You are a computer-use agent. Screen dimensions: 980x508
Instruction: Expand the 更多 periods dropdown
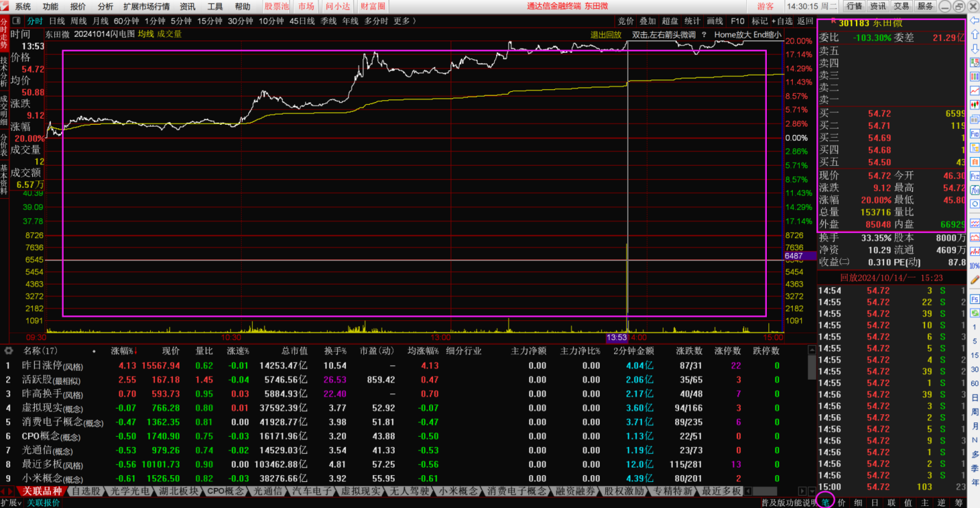point(404,21)
